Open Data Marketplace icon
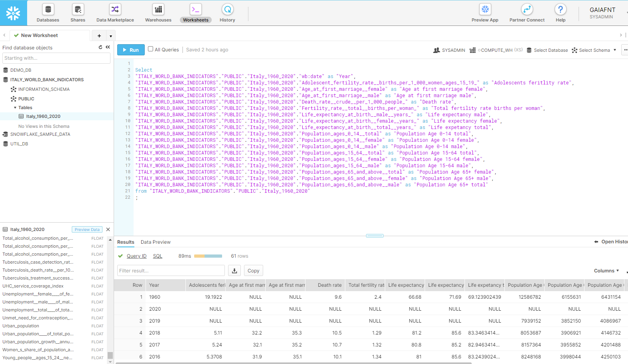628x364 pixels. (115, 9)
